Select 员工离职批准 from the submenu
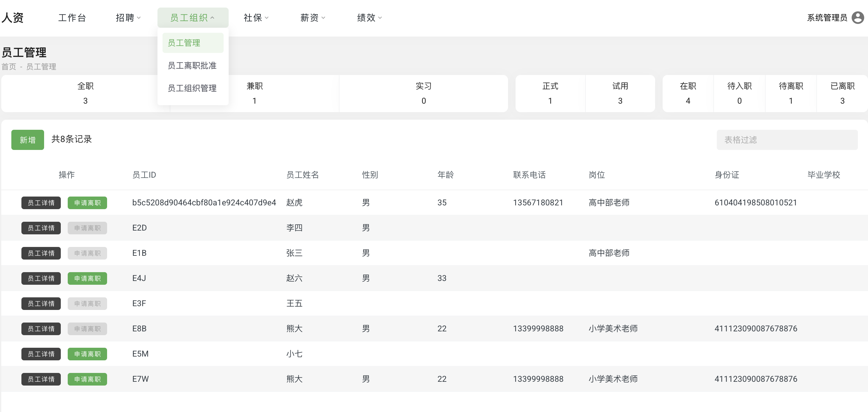 [x=192, y=65]
